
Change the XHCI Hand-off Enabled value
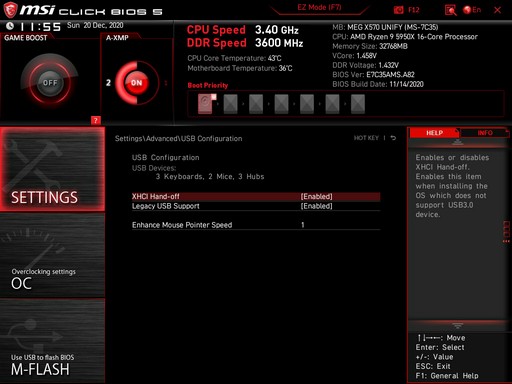coord(316,196)
